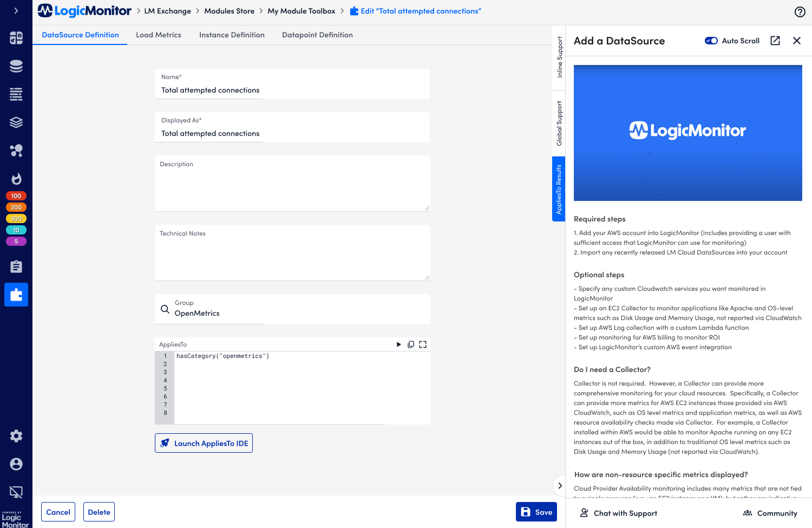The height and width of the screenshot is (528, 812).
Task: Go to Modules Store breadcrumb
Action: [x=229, y=11]
